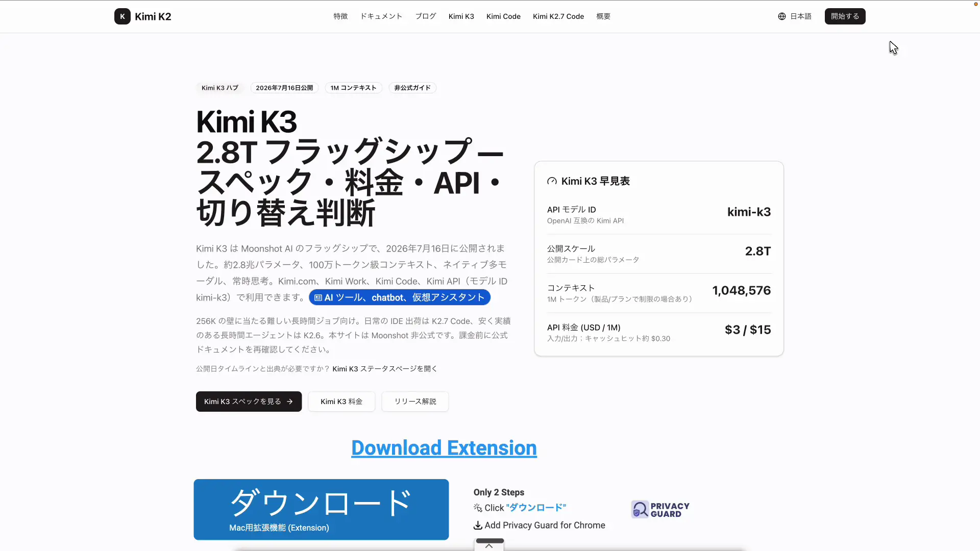Click the big blue ダウンロード button
The width and height of the screenshot is (980, 551).
[321, 509]
